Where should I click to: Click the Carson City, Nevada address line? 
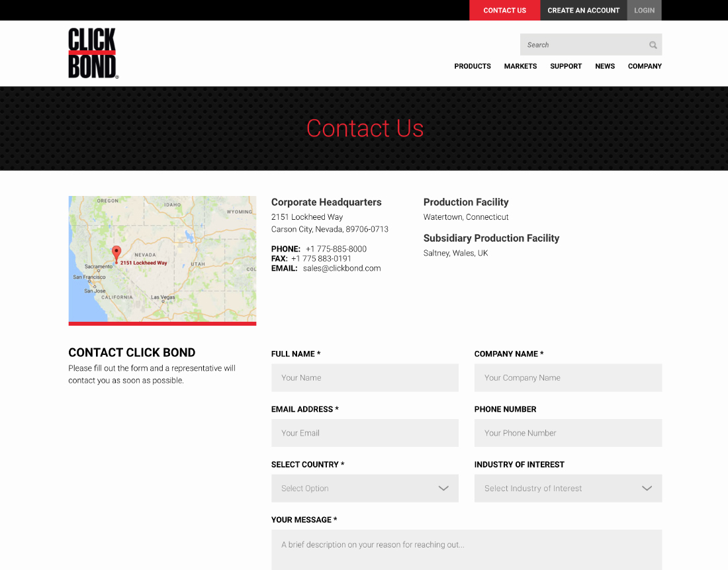click(x=330, y=229)
